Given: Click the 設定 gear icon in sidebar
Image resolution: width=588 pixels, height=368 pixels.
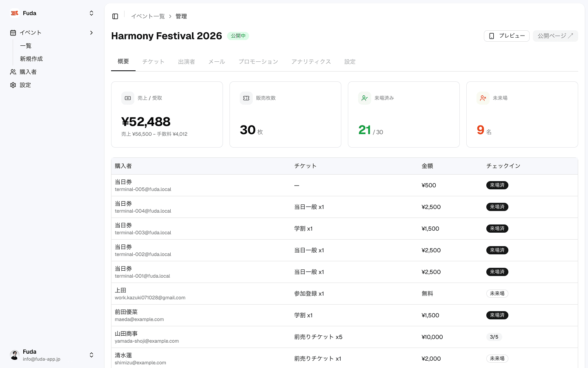Looking at the screenshot, I should coord(13,85).
